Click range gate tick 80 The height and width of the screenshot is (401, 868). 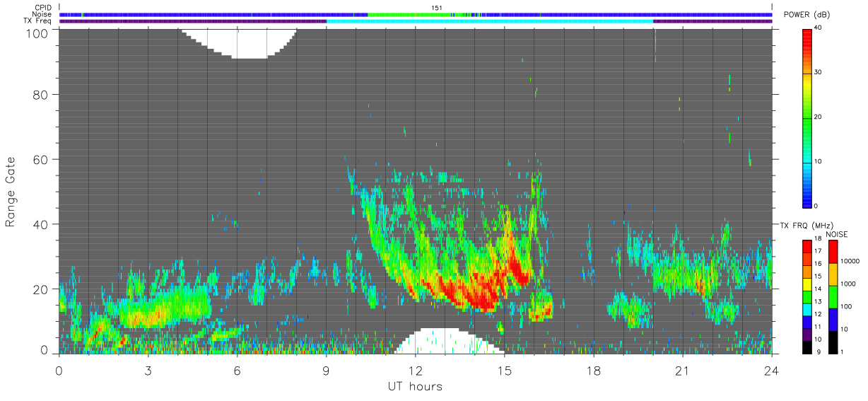pyautogui.click(x=40, y=94)
